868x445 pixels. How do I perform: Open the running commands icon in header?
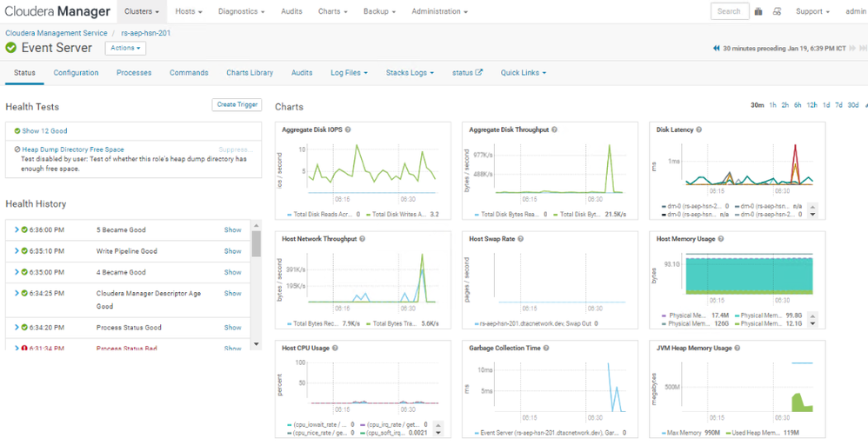[777, 11]
